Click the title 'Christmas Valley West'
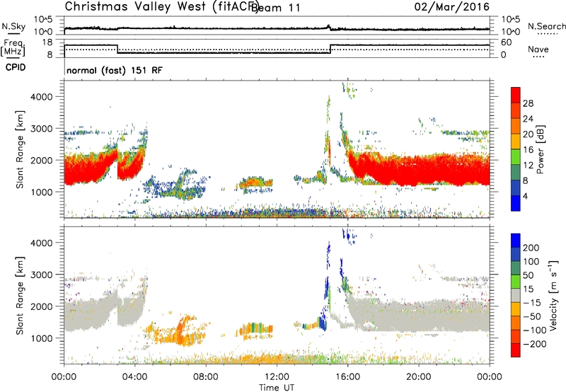The image size is (566, 392). pyautogui.click(x=135, y=6)
